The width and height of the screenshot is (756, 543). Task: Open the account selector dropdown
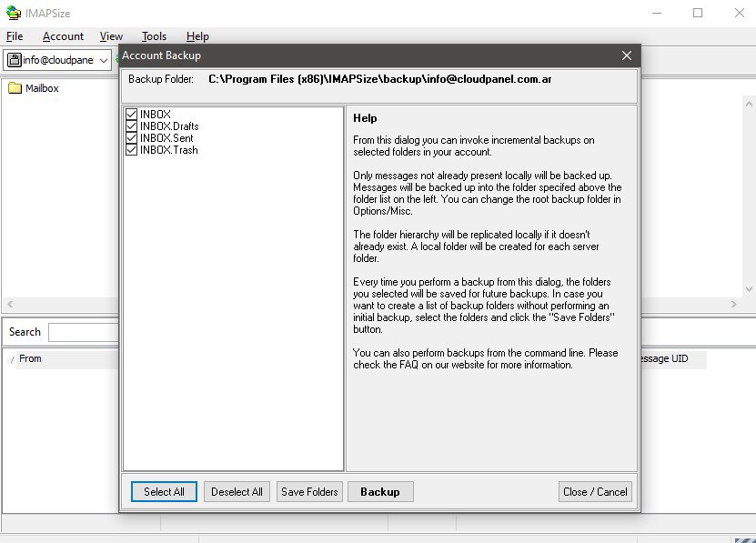coord(104,60)
